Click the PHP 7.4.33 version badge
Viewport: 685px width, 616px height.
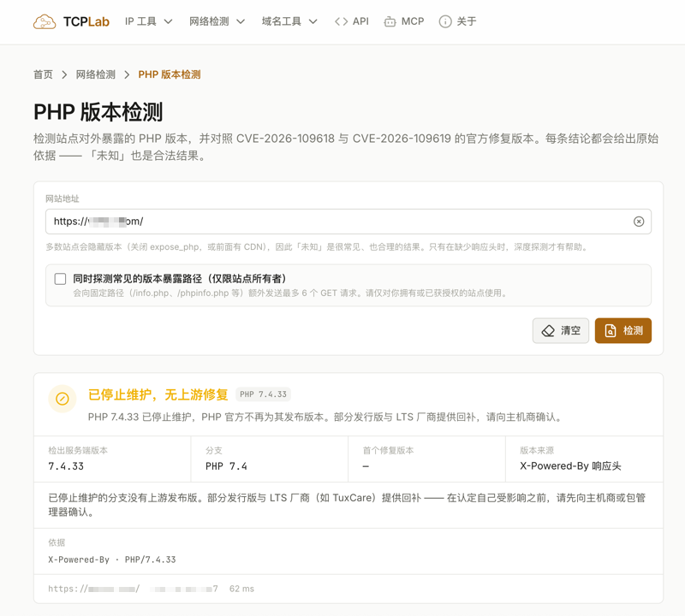(x=263, y=394)
